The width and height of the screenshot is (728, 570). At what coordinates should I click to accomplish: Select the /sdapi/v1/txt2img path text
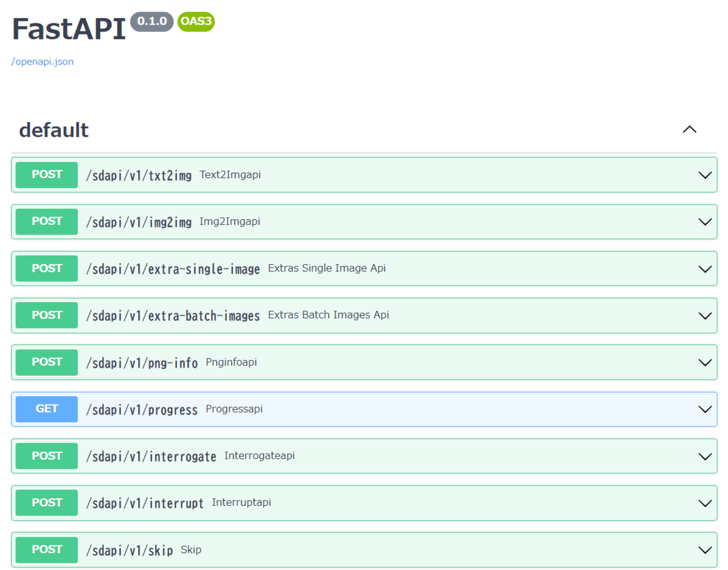pyautogui.click(x=139, y=176)
